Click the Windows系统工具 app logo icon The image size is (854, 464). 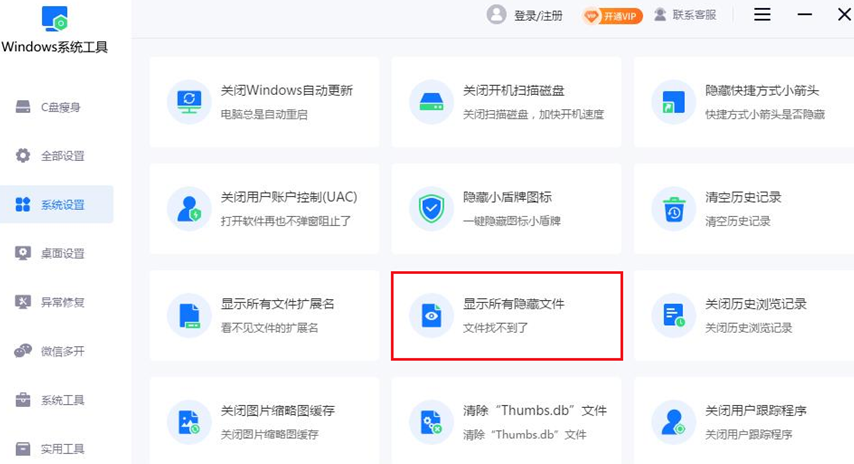[54, 19]
